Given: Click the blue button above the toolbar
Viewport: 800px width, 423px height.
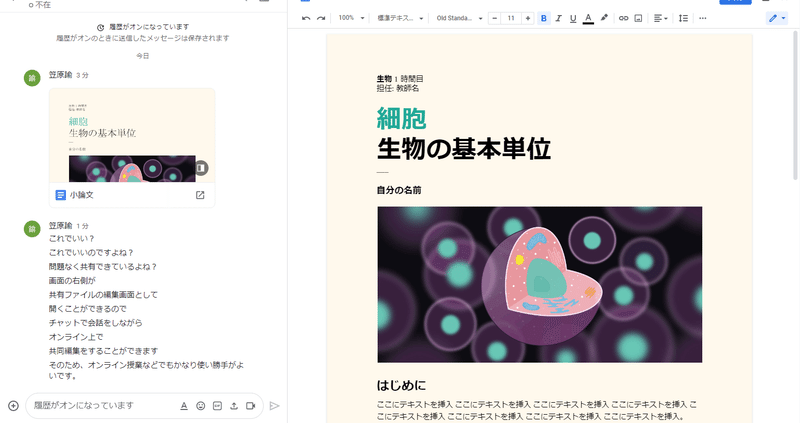Looking at the screenshot, I should coord(735,2).
